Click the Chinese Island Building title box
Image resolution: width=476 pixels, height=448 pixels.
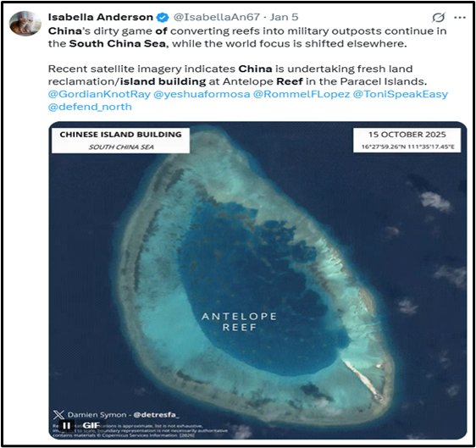(120, 141)
